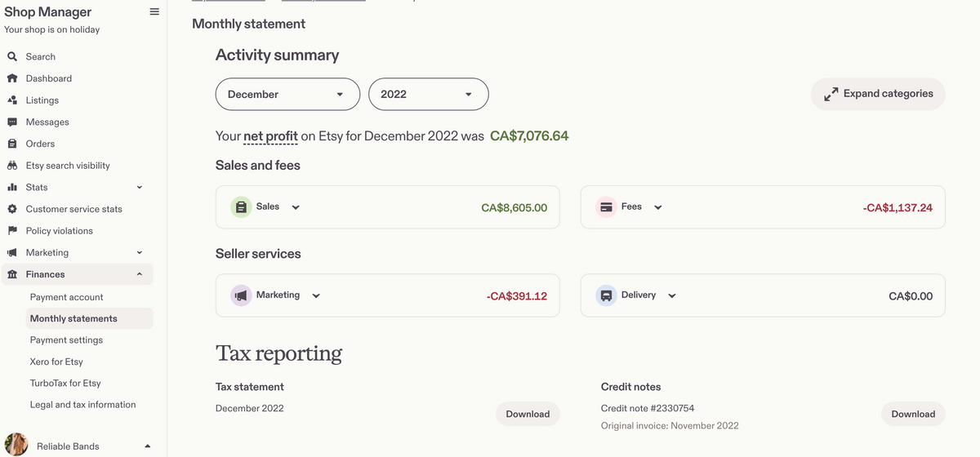Click the Customer service stats gear icon
The height and width of the screenshot is (457, 980).
(12, 209)
